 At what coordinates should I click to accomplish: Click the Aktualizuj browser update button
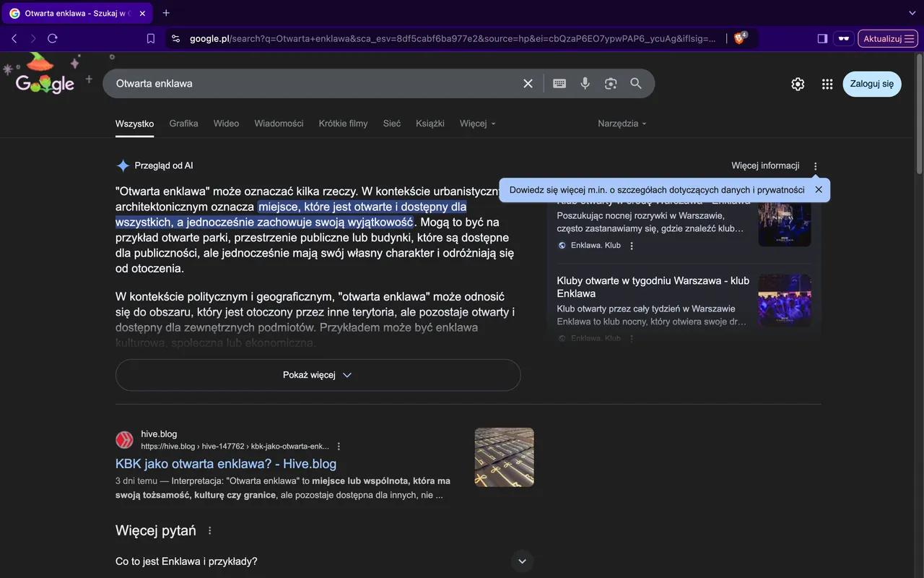click(x=888, y=39)
